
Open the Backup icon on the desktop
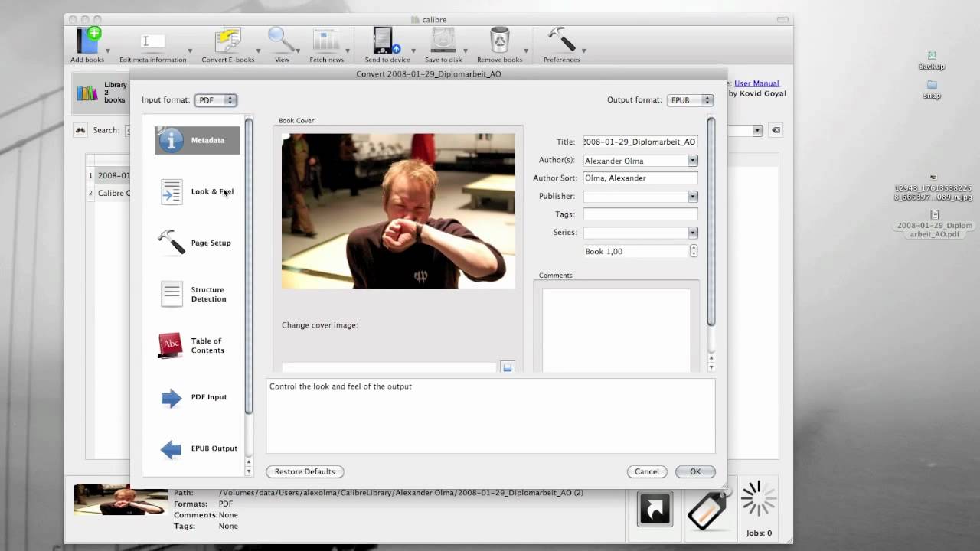coord(932,60)
